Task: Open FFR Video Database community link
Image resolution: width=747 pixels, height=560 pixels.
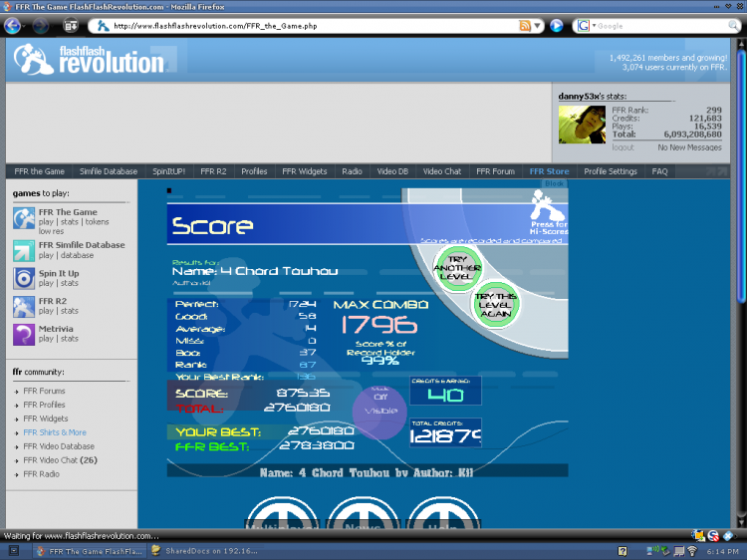Action: point(59,446)
